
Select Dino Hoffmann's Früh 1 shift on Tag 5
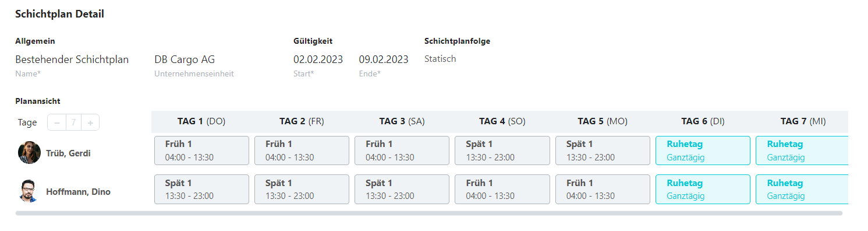tap(603, 189)
